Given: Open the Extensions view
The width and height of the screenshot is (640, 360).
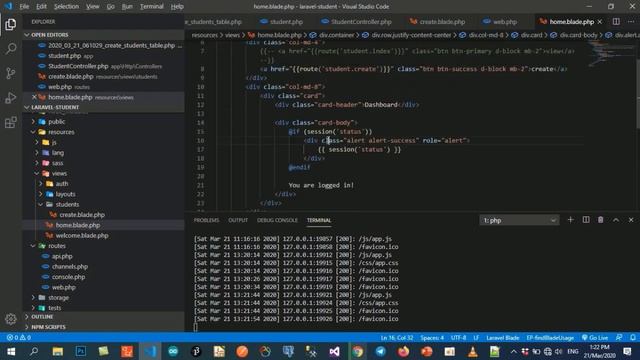Looking at the screenshot, I should click(x=11, y=122).
